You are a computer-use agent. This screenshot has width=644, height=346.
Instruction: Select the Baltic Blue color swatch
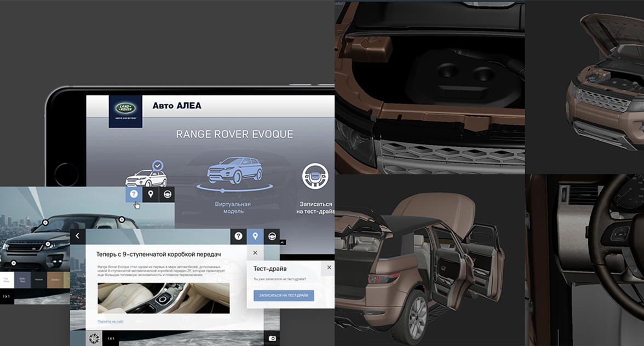[22, 280]
